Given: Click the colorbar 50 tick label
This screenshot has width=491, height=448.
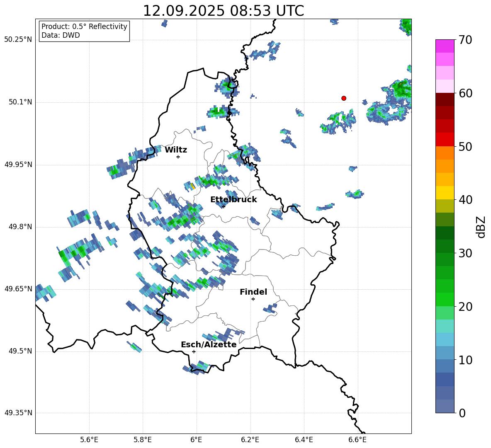Looking at the screenshot, I should [465, 146].
